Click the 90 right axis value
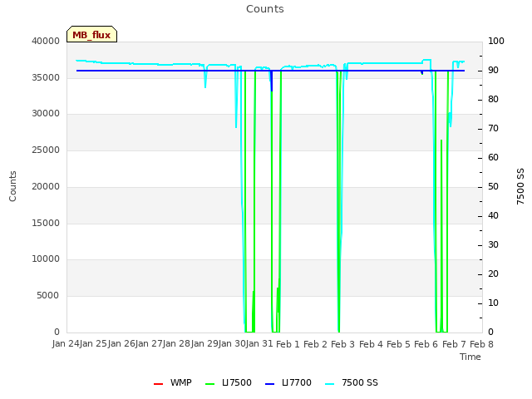Screen dimensions: 532x399 click(493, 70)
